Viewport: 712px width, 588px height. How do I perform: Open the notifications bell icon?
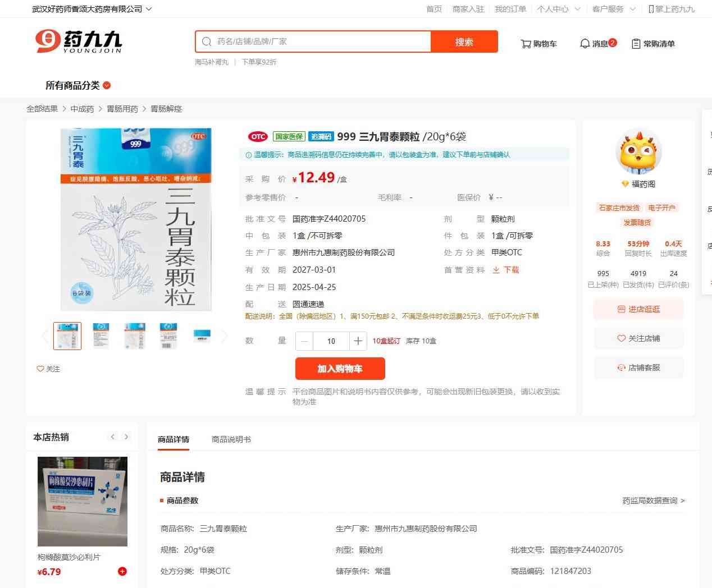pos(585,44)
